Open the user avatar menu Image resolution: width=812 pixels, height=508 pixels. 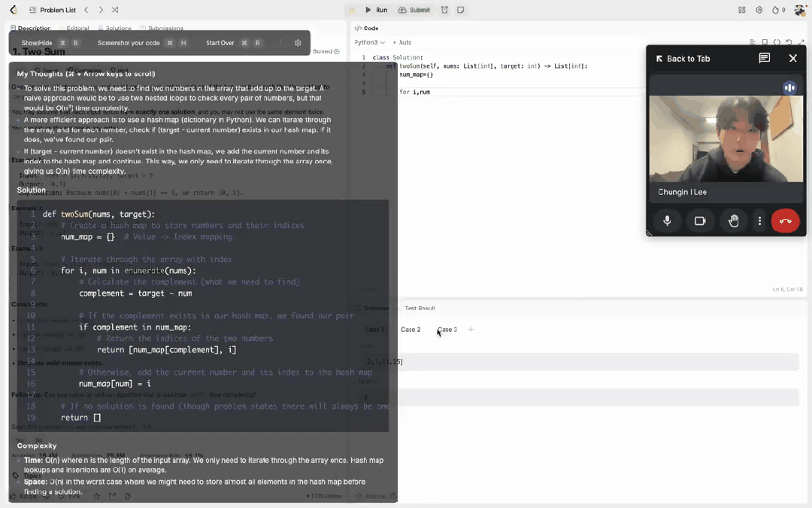pyautogui.click(x=799, y=10)
